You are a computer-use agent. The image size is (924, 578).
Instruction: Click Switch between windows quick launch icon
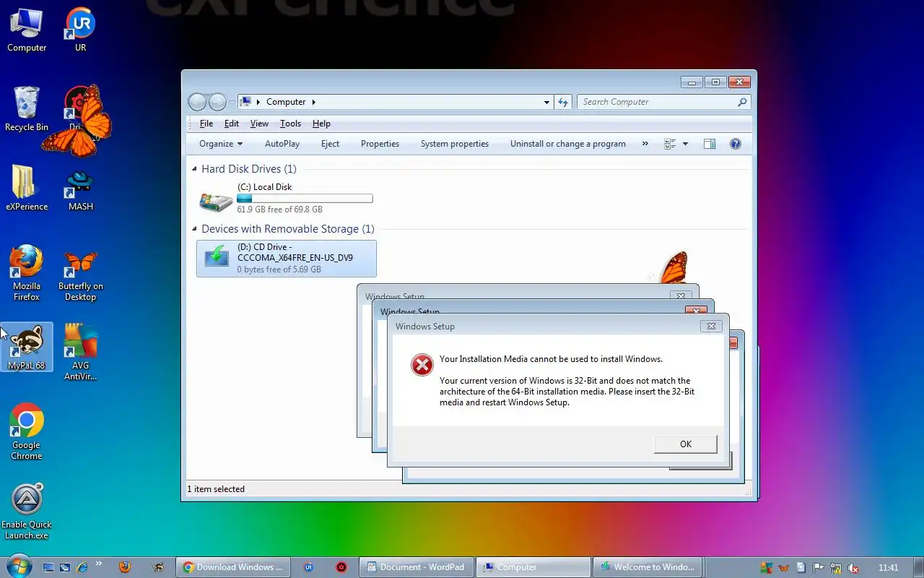65,567
